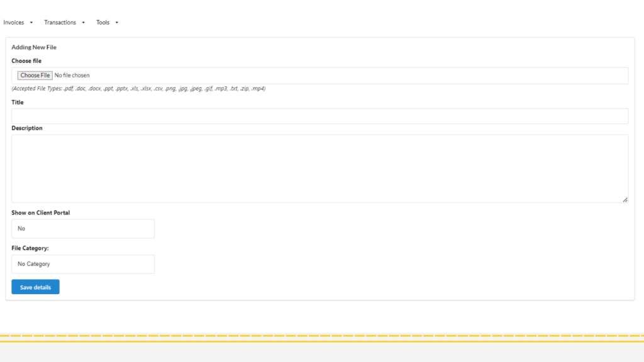Click the Tools dropdown arrow
The width and height of the screenshot is (644, 362).
pos(116,23)
